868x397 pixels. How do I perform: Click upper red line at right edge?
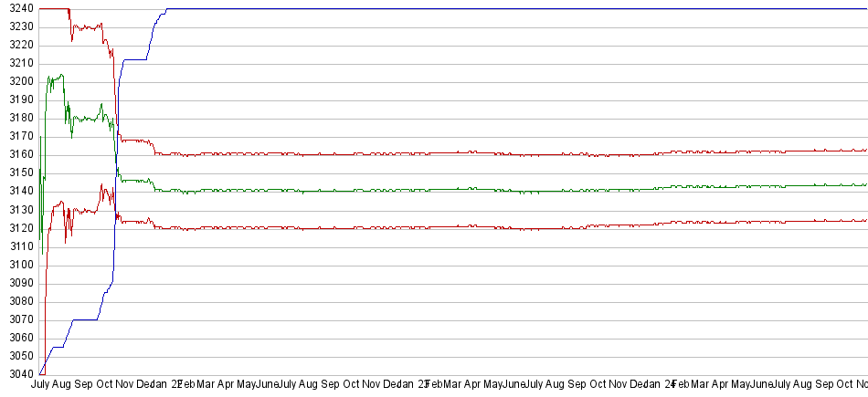pos(863,150)
